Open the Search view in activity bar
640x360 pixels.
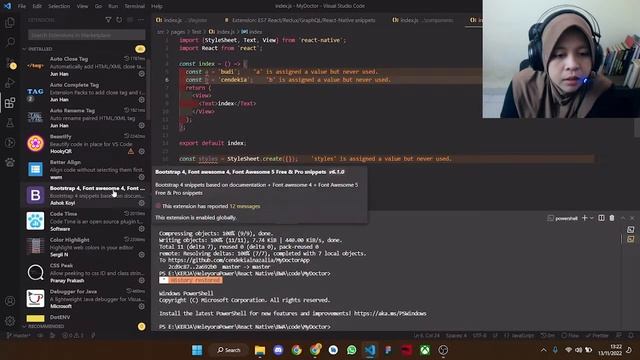pos(10,42)
